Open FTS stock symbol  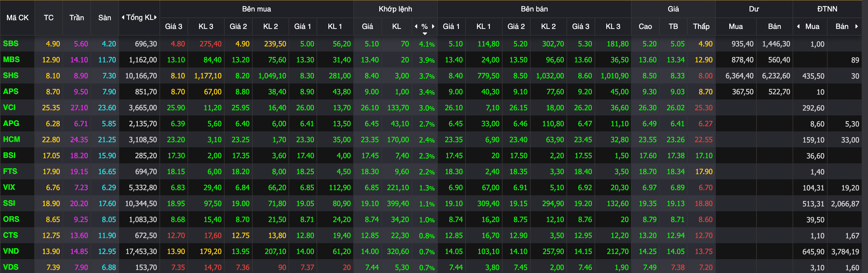coord(10,171)
